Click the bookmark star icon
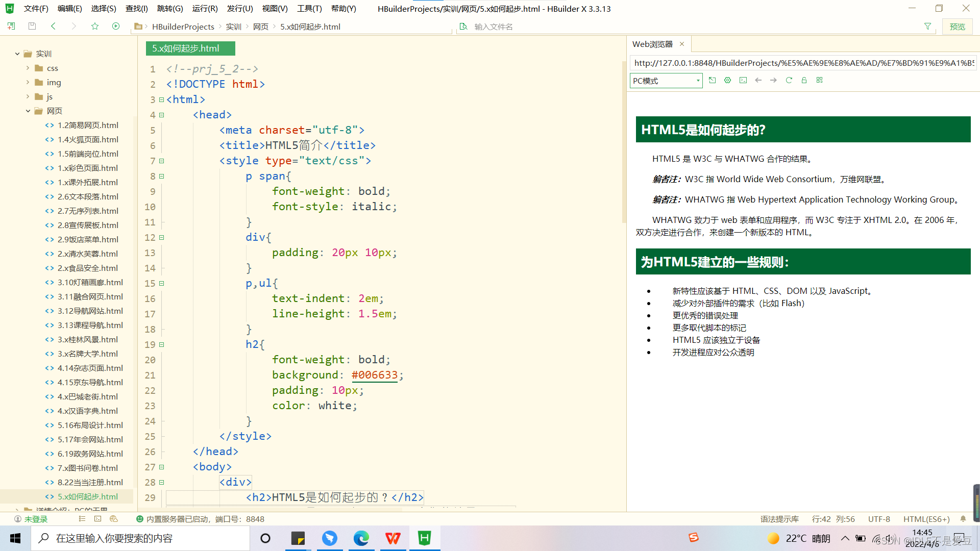980x551 pixels. point(95,26)
